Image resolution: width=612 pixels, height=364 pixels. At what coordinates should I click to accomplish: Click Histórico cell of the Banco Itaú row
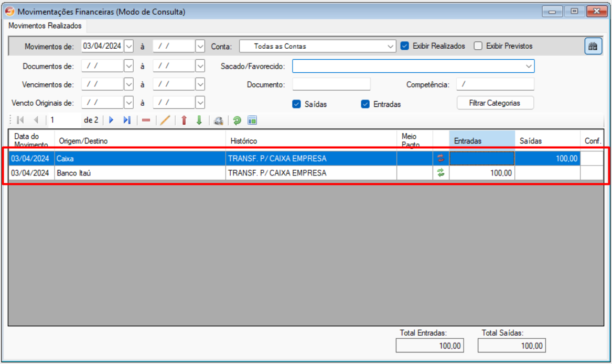tap(311, 173)
